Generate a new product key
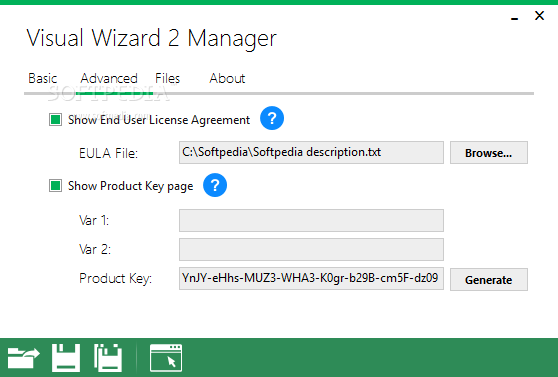 point(489,279)
